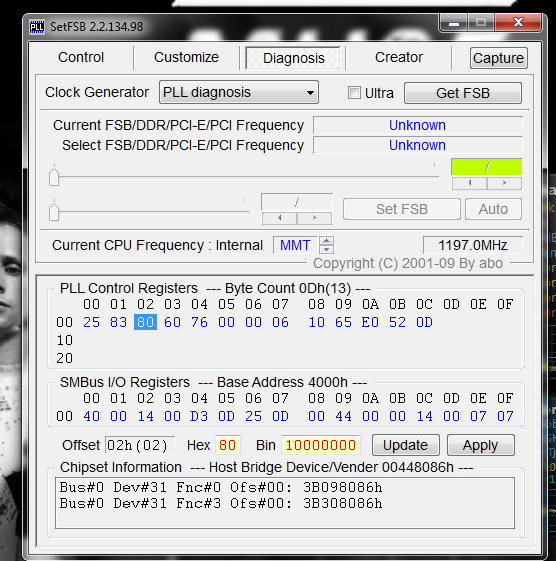Select PLL register value 0D at offset 0C
556x561 pixels.
point(424,322)
